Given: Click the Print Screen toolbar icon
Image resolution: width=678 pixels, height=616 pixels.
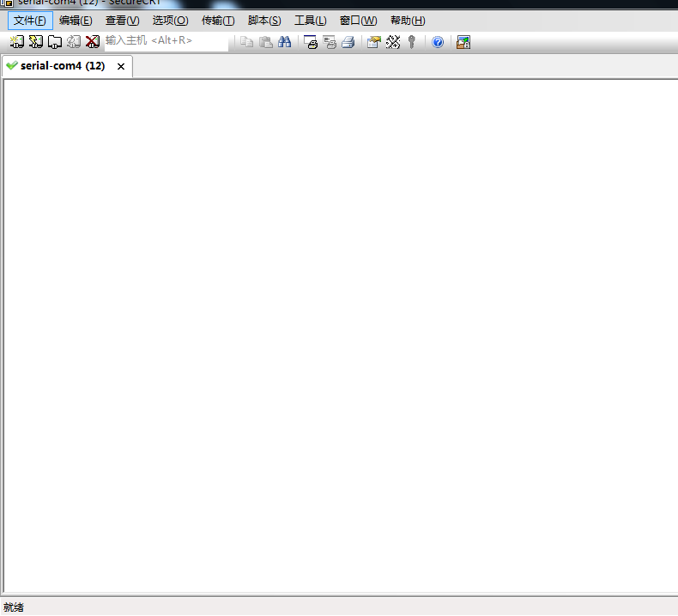Looking at the screenshot, I should 311,42.
